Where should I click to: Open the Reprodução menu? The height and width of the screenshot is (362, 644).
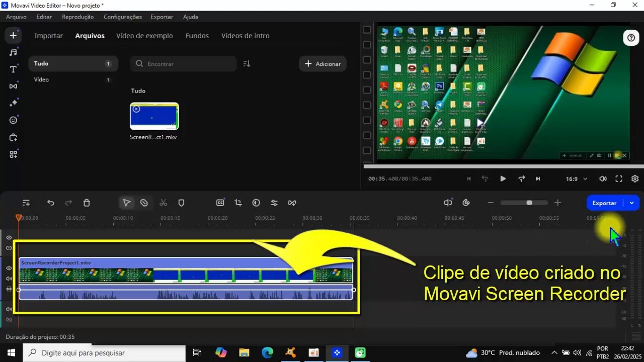(x=78, y=17)
